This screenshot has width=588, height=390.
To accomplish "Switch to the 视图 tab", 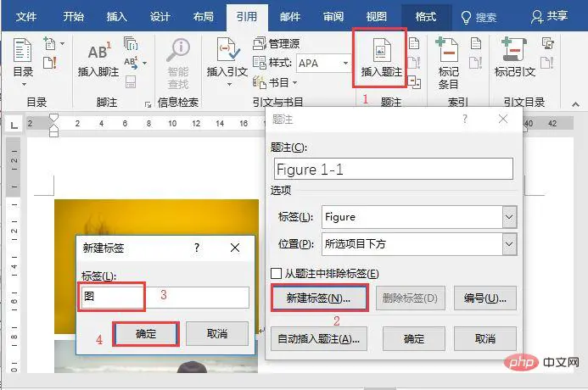I will [377, 16].
